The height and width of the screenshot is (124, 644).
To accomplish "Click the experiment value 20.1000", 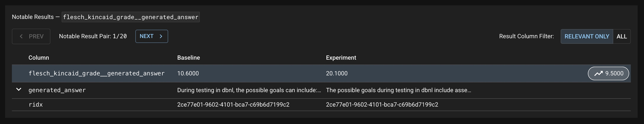I will (337, 73).
